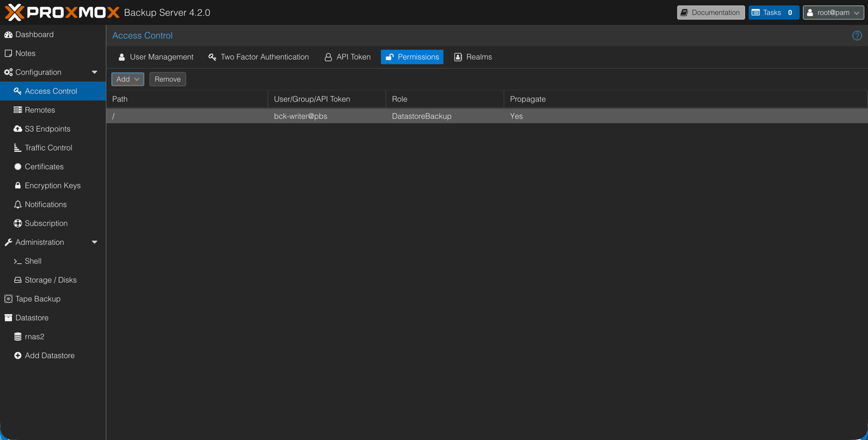Viewport: 868px width, 440px height.
Task: Open the Documentation button
Action: pyautogui.click(x=711, y=12)
